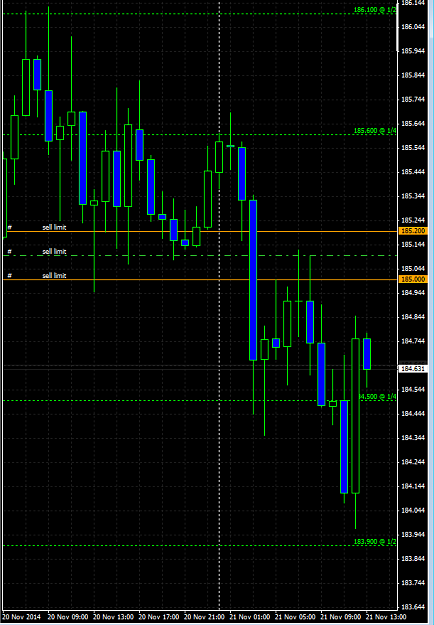The image size is (434, 625).
Task: Click the 185.600 @ 1/4 level label
Action: [375, 131]
